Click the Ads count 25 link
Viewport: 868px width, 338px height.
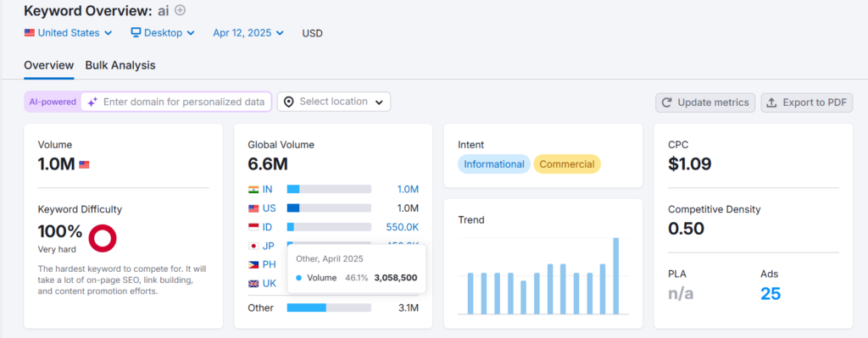(x=771, y=294)
